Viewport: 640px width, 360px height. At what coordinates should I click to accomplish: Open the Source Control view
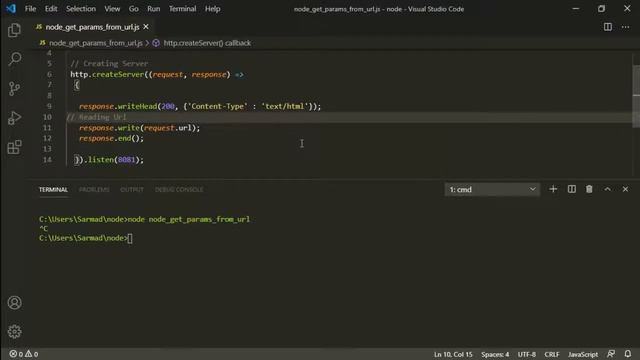(14, 89)
